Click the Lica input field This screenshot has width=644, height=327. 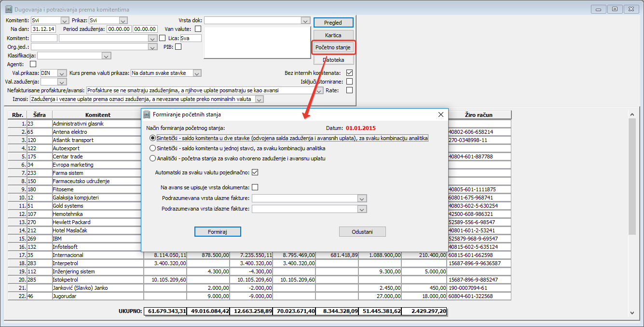click(x=191, y=38)
